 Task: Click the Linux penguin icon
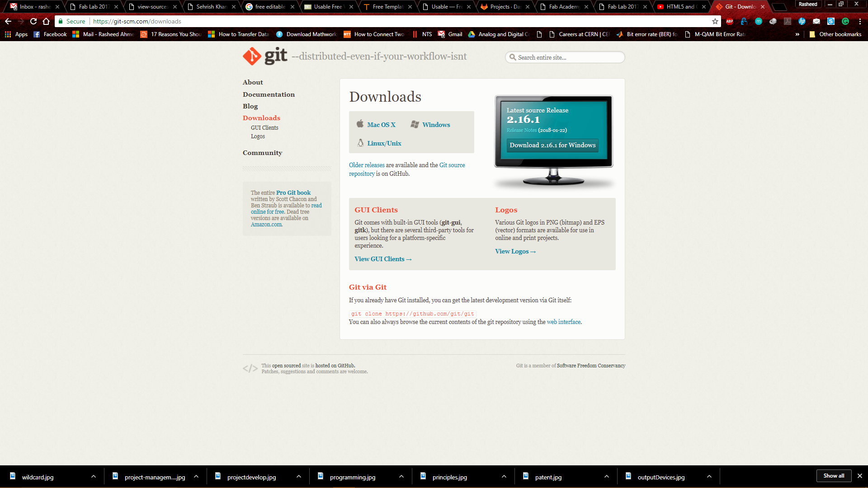[x=360, y=143]
